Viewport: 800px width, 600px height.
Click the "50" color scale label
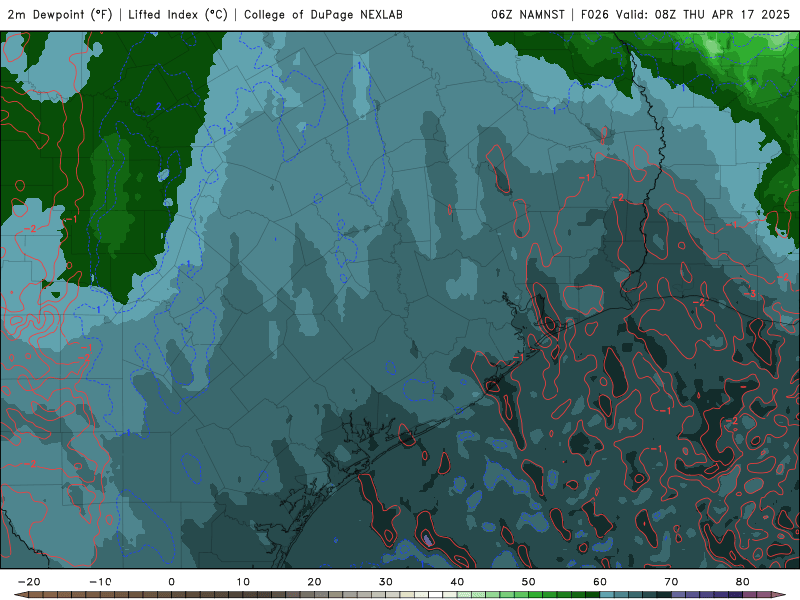[x=529, y=582]
